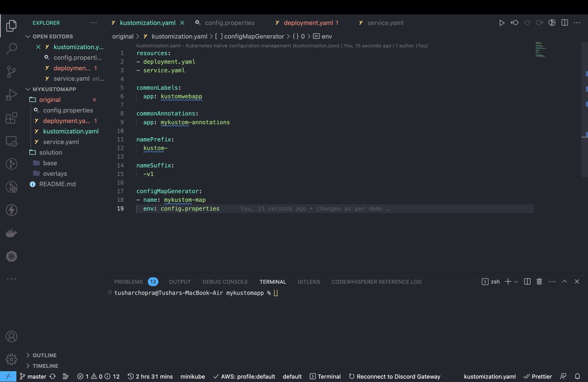Collapse the MYKUSTOMAPP folder section
Screen dimensions: 588x382
(54, 89)
